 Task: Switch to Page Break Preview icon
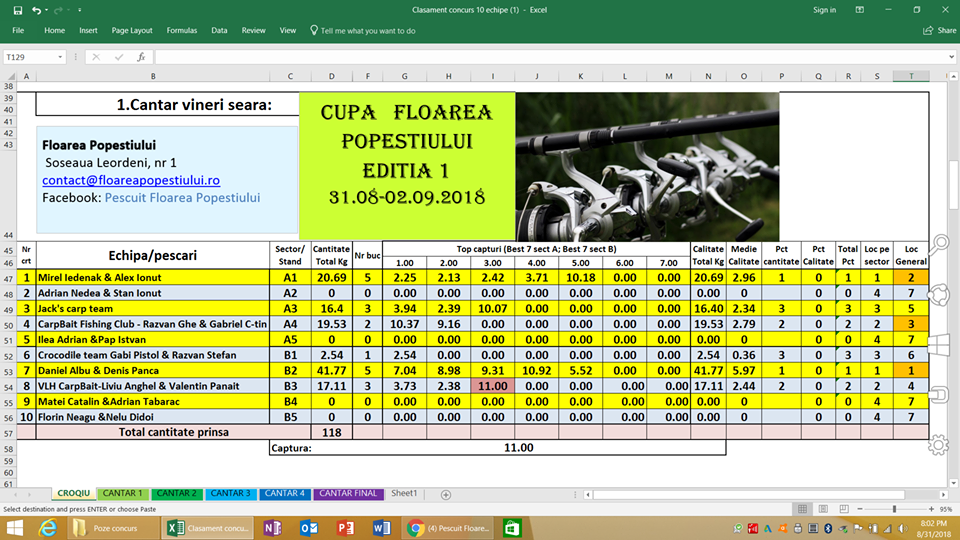pos(844,509)
